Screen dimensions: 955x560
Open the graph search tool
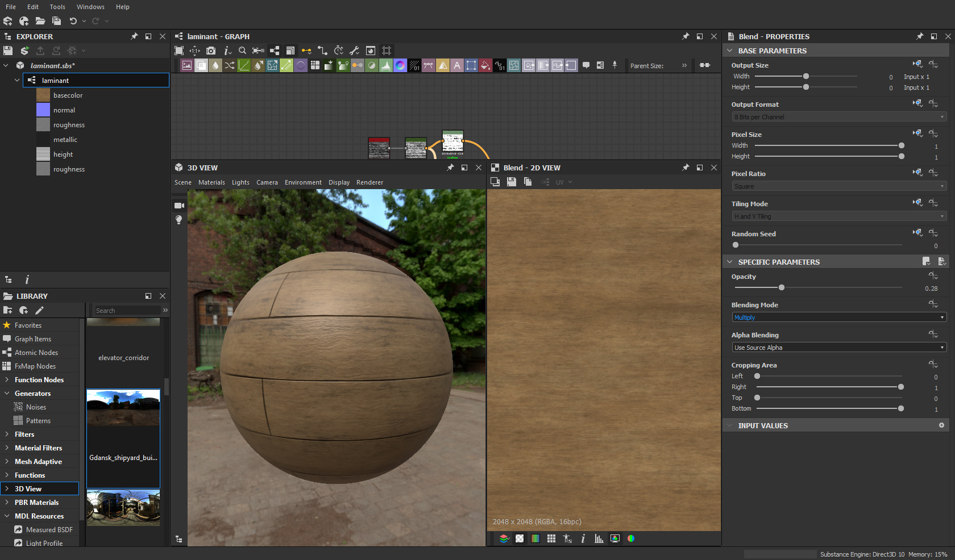point(242,51)
